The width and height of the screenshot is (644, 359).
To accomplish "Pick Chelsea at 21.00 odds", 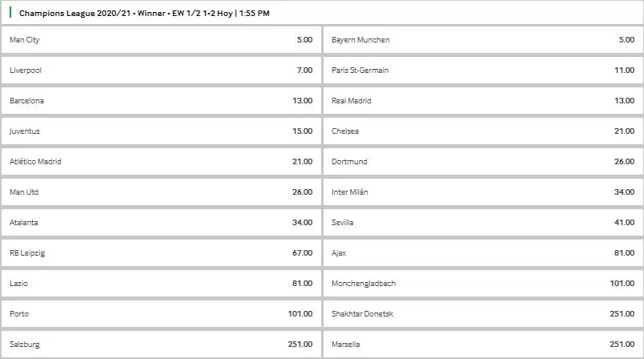I will click(482, 131).
